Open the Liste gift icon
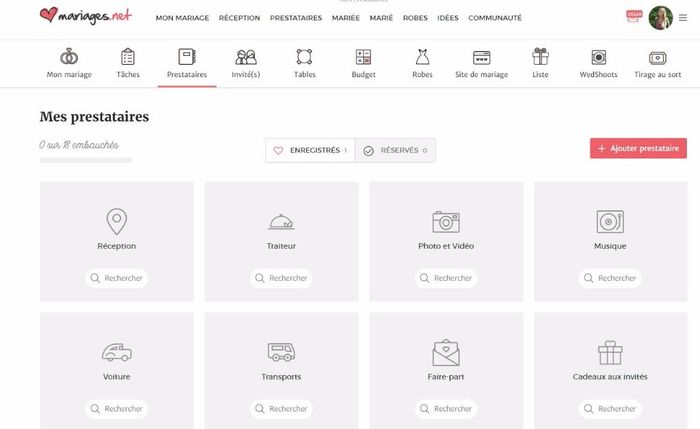 (x=540, y=58)
